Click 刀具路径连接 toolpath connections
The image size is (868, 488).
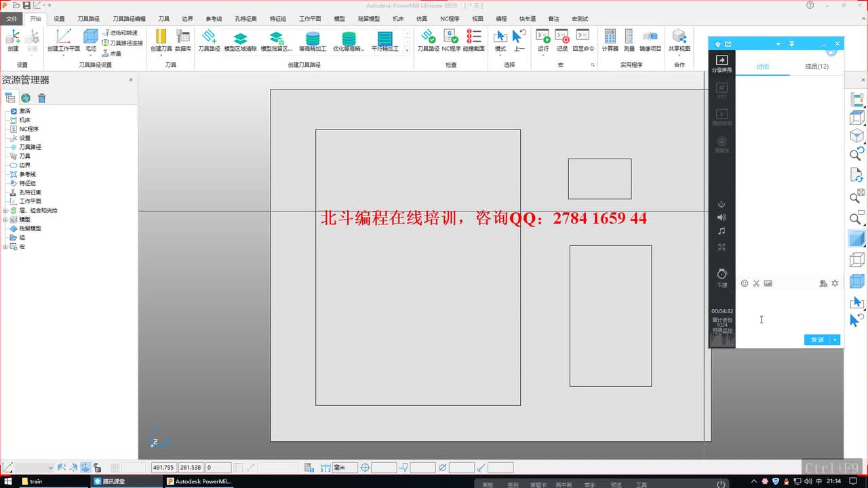click(122, 43)
